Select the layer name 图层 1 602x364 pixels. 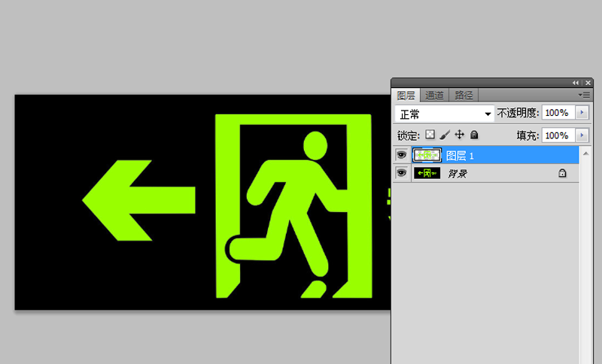coord(460,156)
